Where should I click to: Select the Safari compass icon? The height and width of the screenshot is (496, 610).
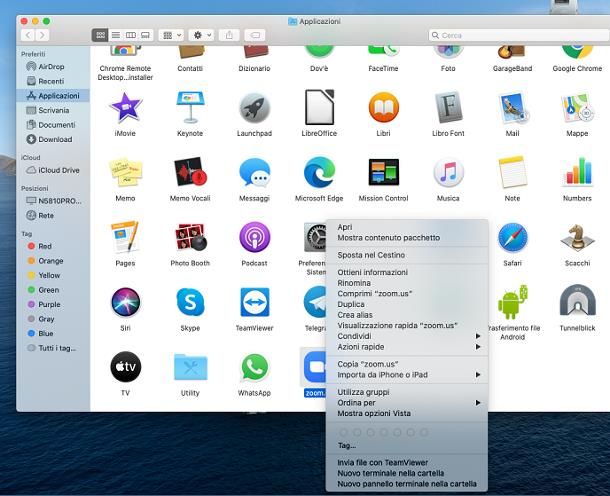(x=512, y=237)
